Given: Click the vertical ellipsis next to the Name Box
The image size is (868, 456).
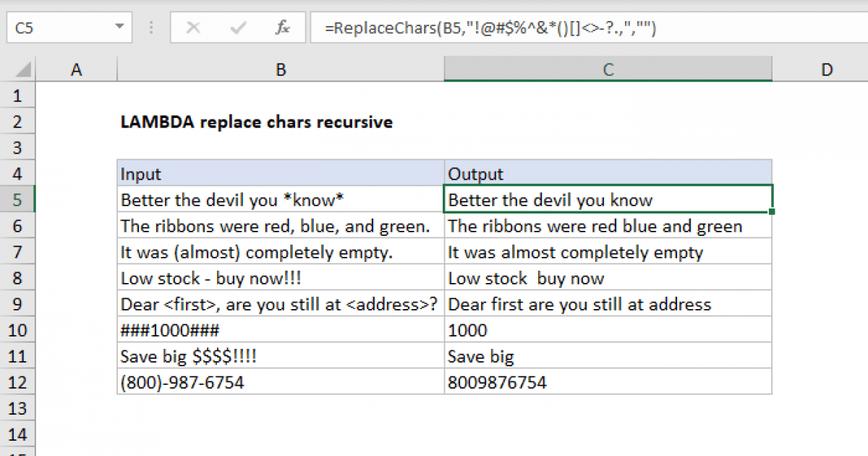Looking at the screenshot, I should point(150,28).
